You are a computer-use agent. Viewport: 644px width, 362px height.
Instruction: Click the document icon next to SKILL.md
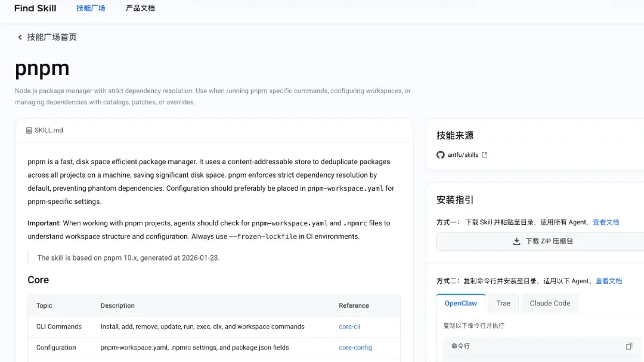[29, 130]
